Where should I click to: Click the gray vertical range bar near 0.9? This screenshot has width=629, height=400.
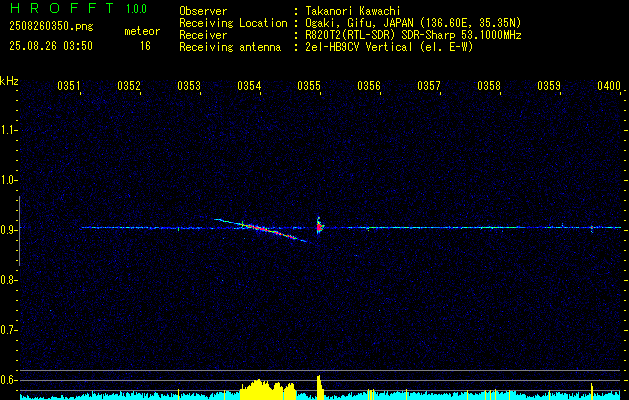pyautogui.click(x=19, y=231)
